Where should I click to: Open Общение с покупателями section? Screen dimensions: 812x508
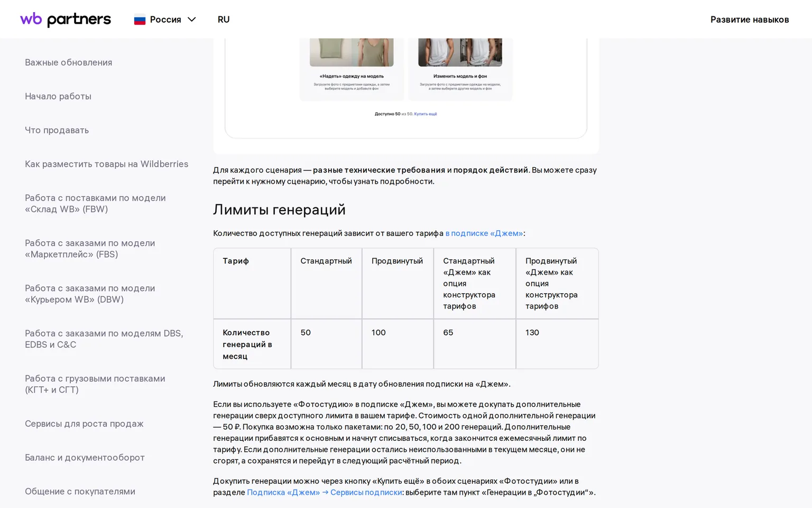pyautogui.click(x=80, y=492)
